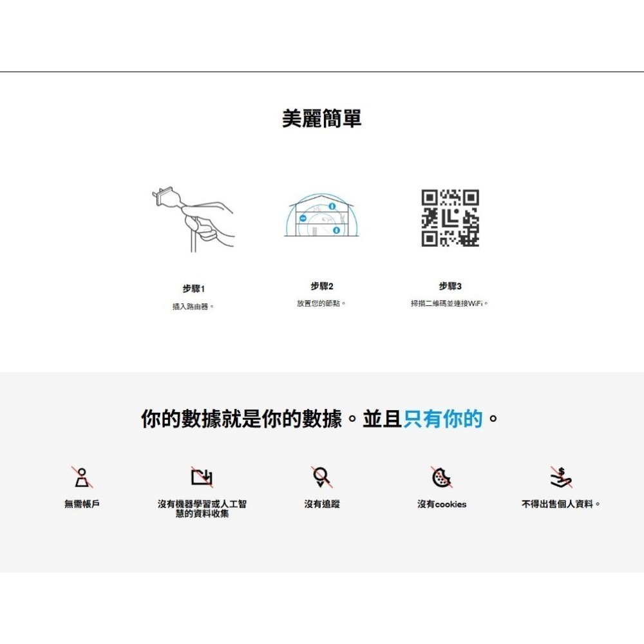The image size is (644, 644).
Task: Click the 掃描二維碼並連接WiFi text
Action: [x=450, y=303]
